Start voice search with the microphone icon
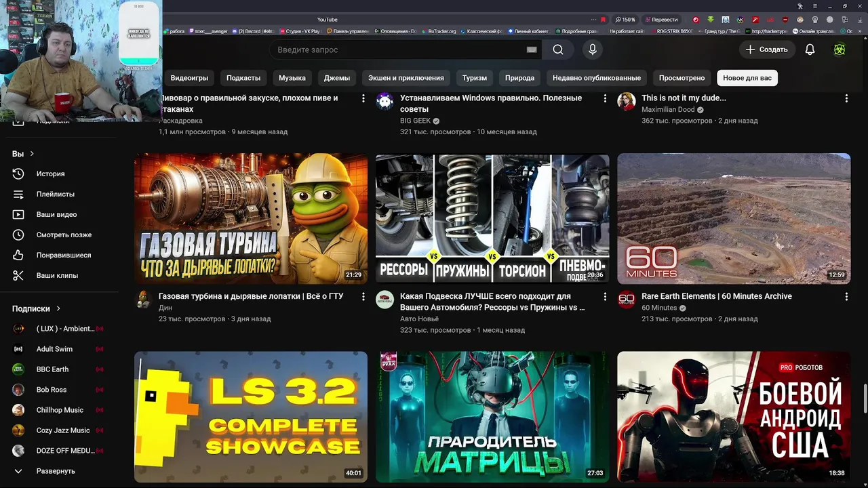Screen dimensions: 868x488 click(593, 49)
